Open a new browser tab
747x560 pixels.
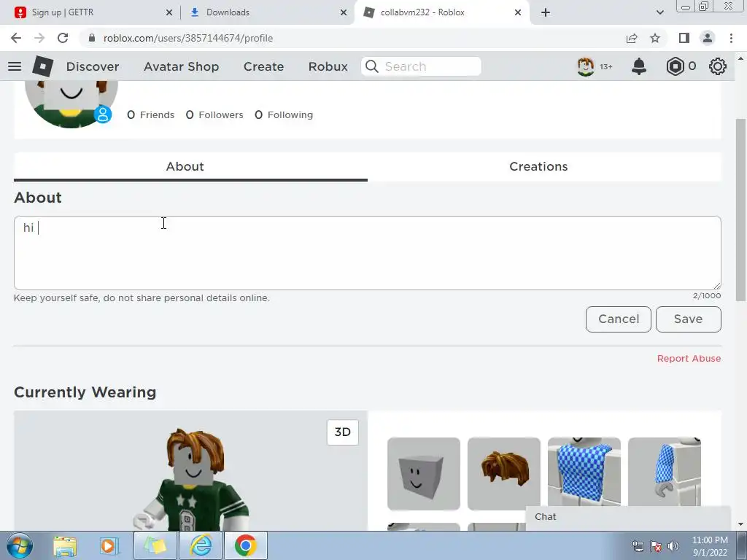(546, 12)
